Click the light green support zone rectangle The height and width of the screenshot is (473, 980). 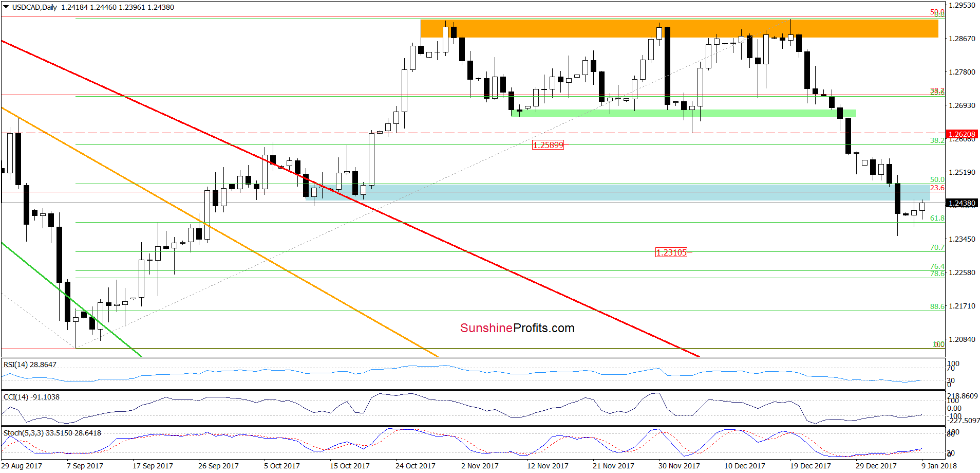(x=684, y=113)
